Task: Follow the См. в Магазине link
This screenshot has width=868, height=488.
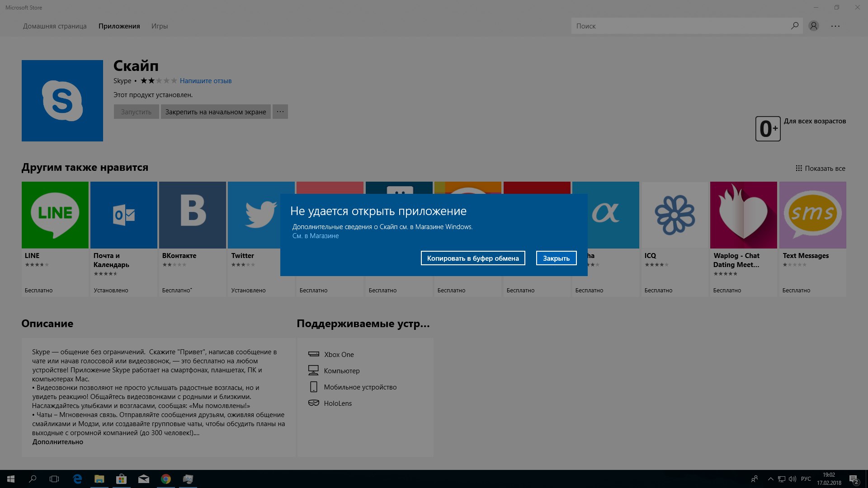Action: pos(316,236)
